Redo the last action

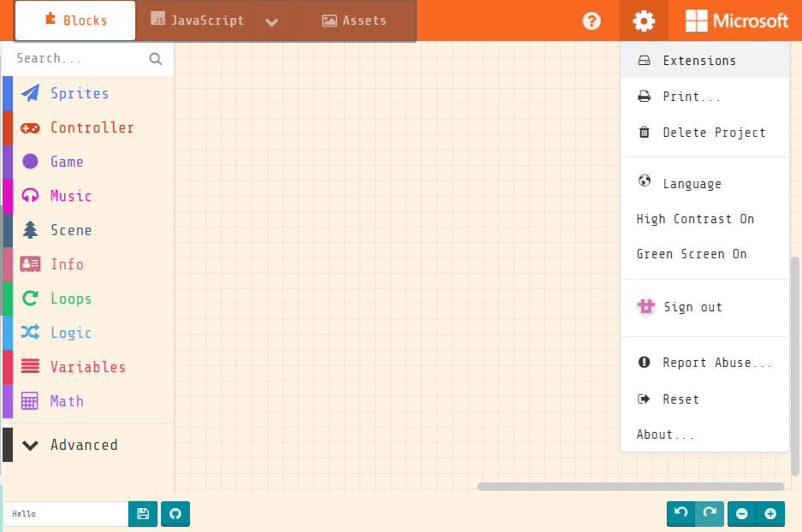point(710,513)
